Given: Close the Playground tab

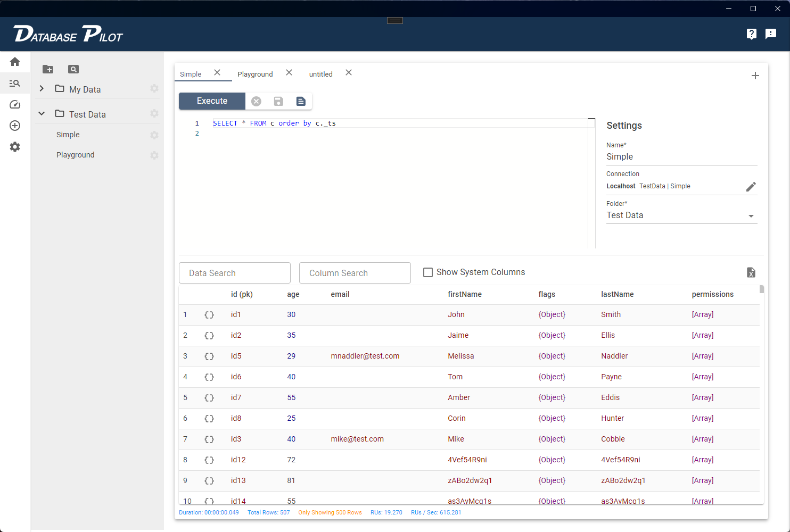Looking at the screenshot, I should pos(289,72).
